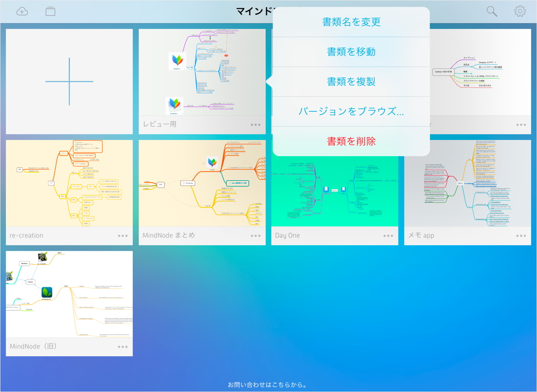Screen dimensions: 537x392
Task: Select the Day One document title
Action: (287, 235)
